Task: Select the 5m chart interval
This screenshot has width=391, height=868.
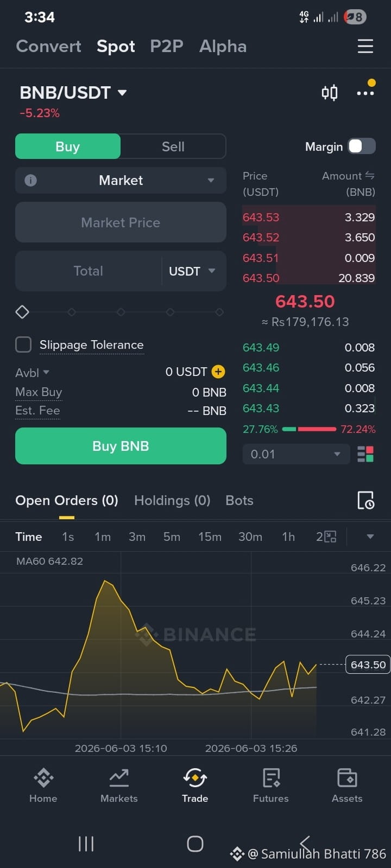Action: 172,537
